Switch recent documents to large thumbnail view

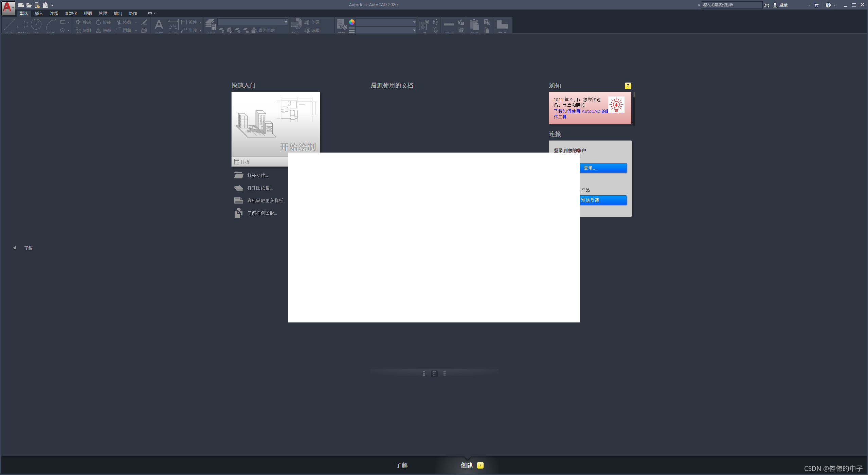click(424, 373)
